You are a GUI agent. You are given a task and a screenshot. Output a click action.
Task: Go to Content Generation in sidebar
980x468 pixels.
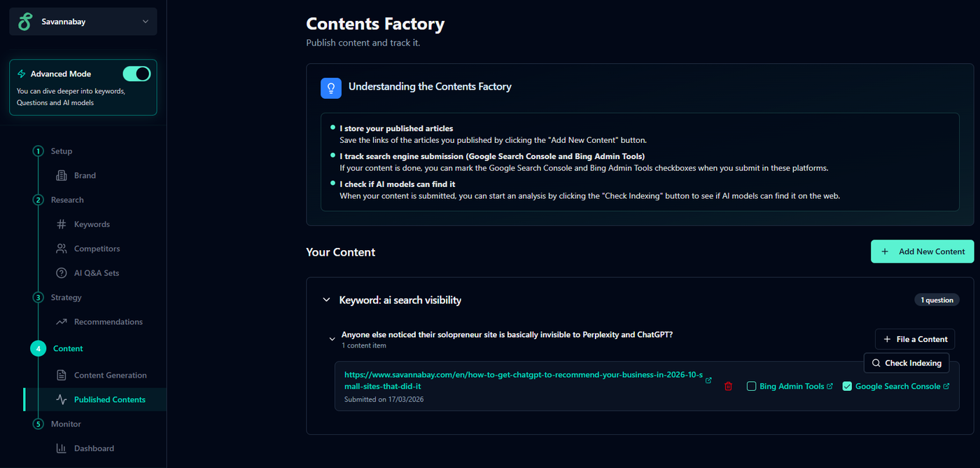110,375
